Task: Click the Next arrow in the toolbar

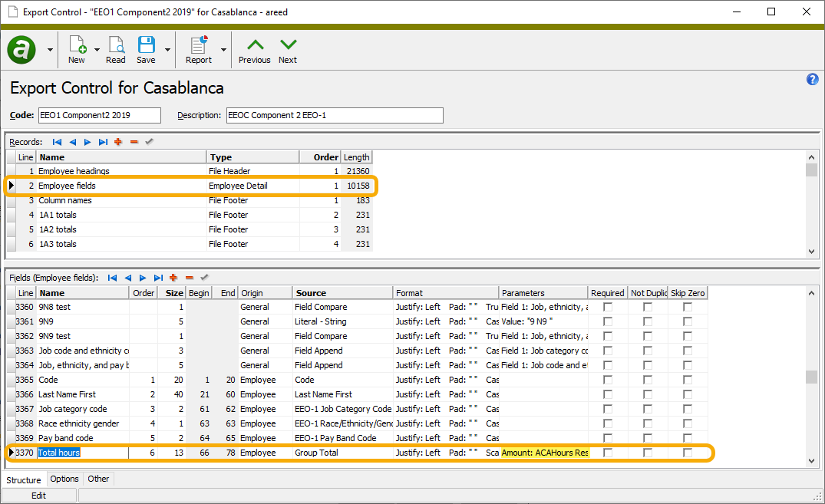Action: pyautogui.click(x=287, y=48)
